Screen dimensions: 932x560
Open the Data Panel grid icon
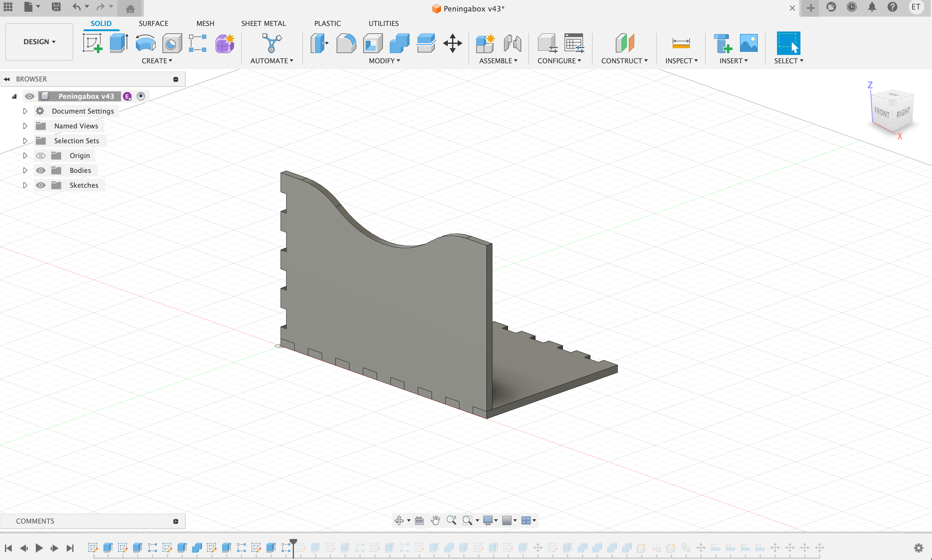point(8,7)
